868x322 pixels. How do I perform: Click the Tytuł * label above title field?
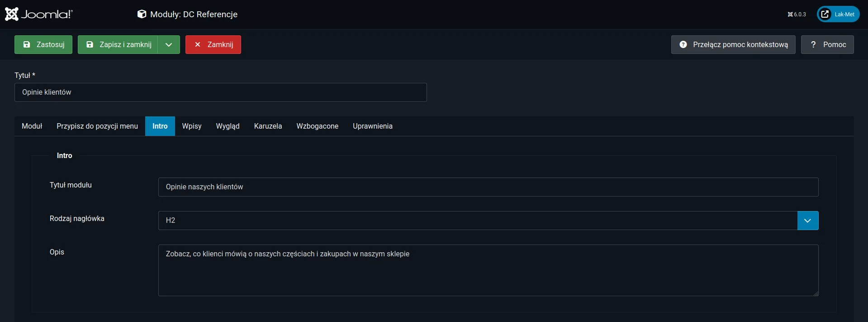pyautogui.click(x=25, y=75)
